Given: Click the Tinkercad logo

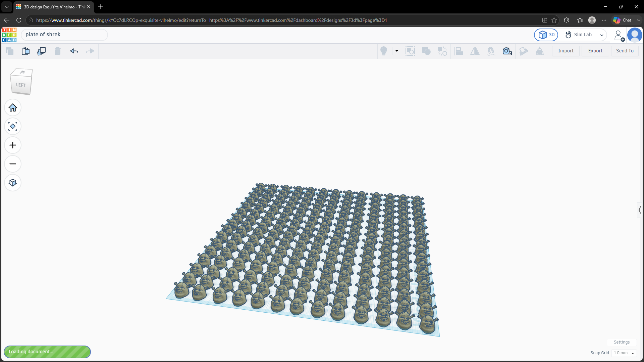Looking at the screenshot, I should coord(9,35).
